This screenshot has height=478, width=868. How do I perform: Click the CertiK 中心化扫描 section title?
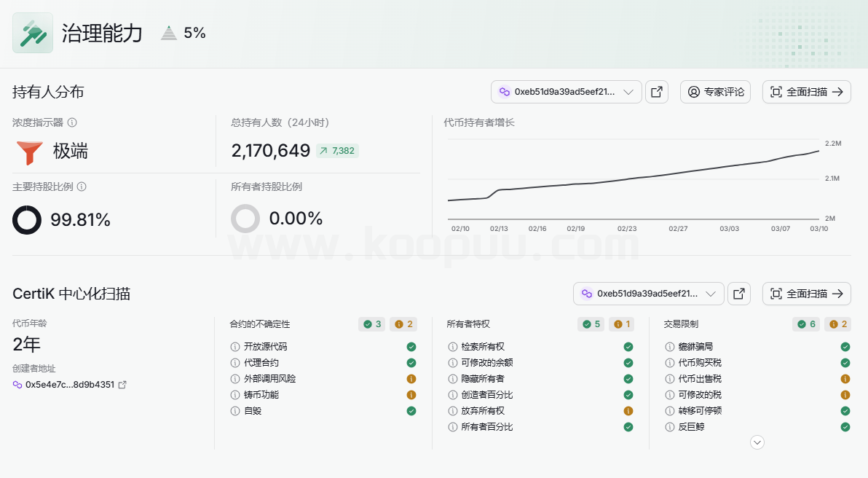point(71,294)
